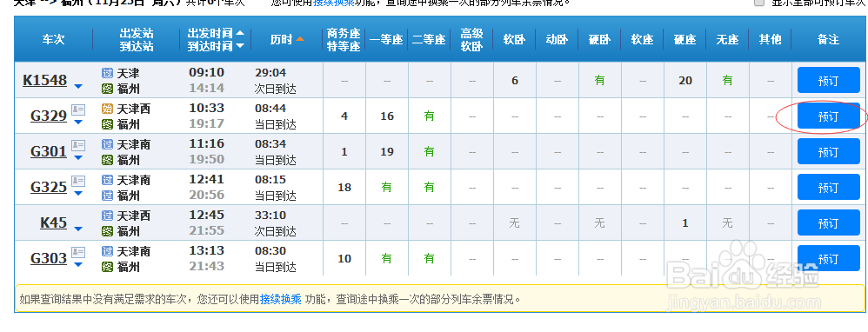Click the 软卧 column header
This screenshot has height=332, width=868.
(514, 39)
